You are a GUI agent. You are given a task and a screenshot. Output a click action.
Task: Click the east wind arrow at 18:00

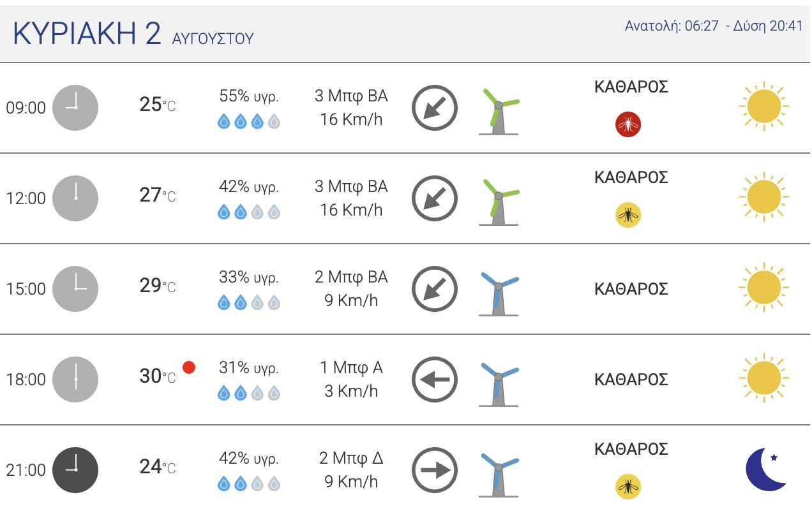435,380
